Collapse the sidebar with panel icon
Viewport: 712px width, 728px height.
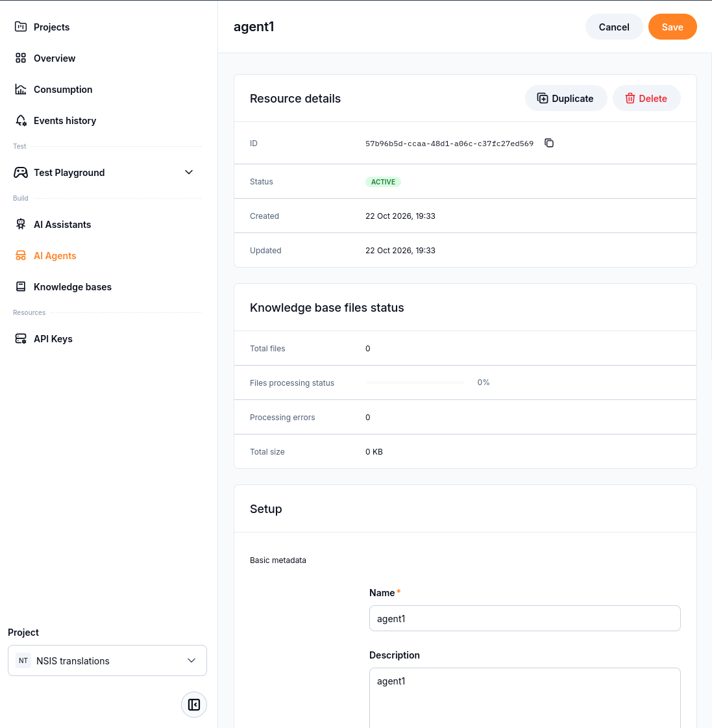click(x=194, y=705)
